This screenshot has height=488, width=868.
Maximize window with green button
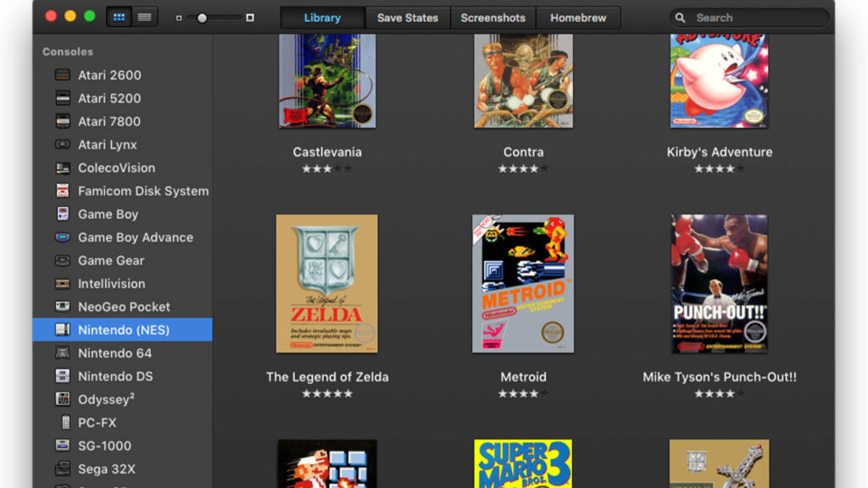90,16
